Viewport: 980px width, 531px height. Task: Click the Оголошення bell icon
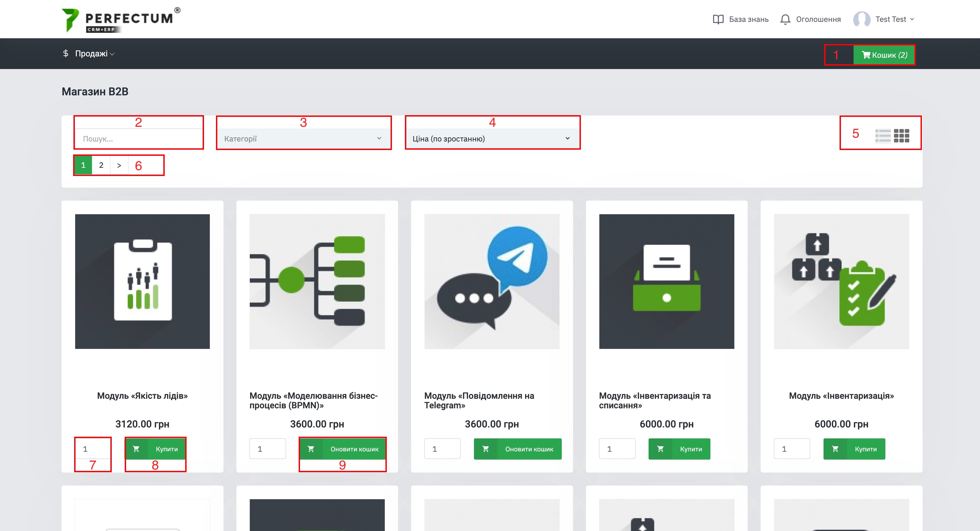point(785,19)
